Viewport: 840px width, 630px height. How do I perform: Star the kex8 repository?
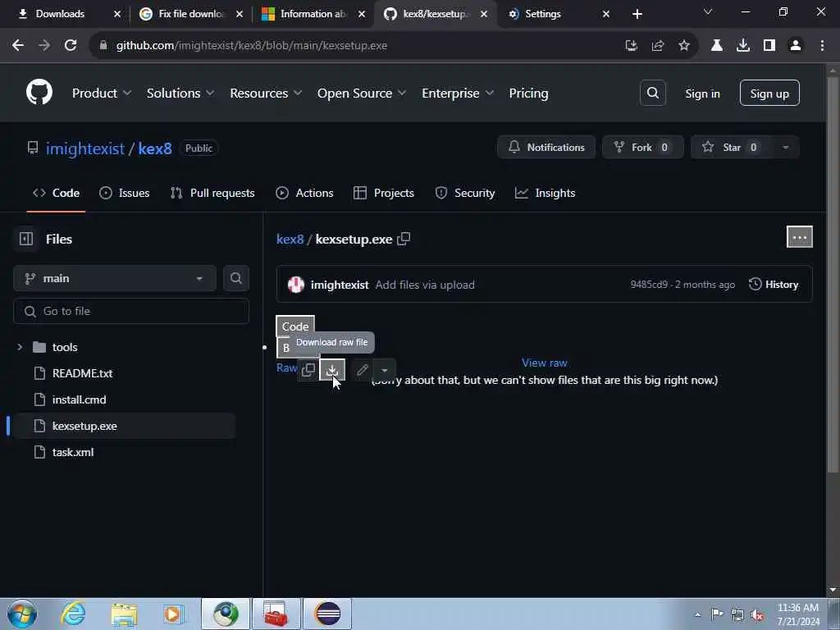732,148
